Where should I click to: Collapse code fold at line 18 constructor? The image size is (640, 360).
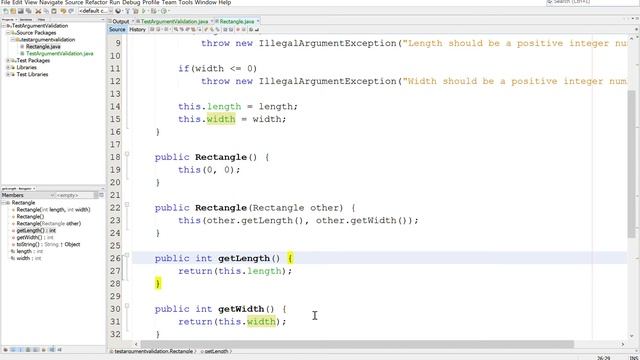[127, 154]
